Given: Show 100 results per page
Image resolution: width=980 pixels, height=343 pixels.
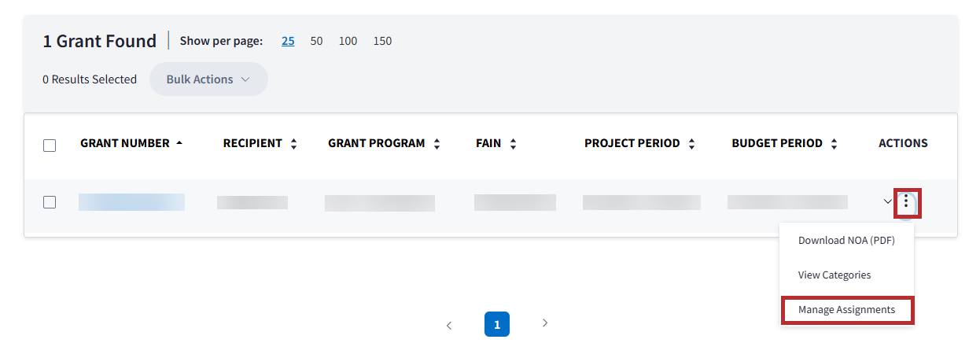Looking at the screenshot, I should (x=348, y=41).
